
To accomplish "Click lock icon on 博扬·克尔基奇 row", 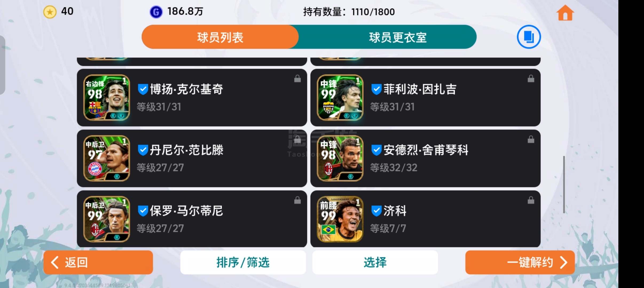I will 297,79.
